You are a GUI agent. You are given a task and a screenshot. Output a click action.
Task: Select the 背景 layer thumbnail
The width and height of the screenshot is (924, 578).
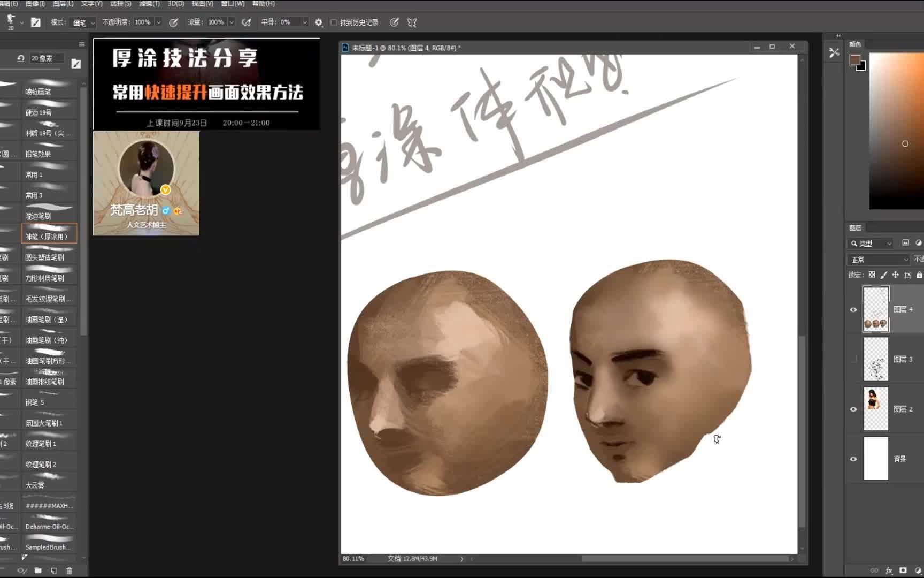pos(876,459)
